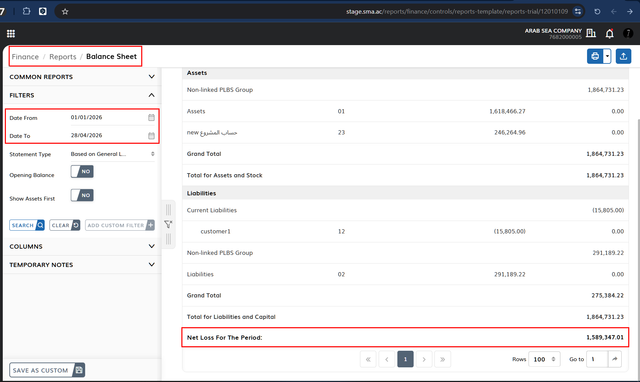The height and width of the screenshot is (382, 640).
Task: Collapse the Filters section
Action: [x=82, y=95]
